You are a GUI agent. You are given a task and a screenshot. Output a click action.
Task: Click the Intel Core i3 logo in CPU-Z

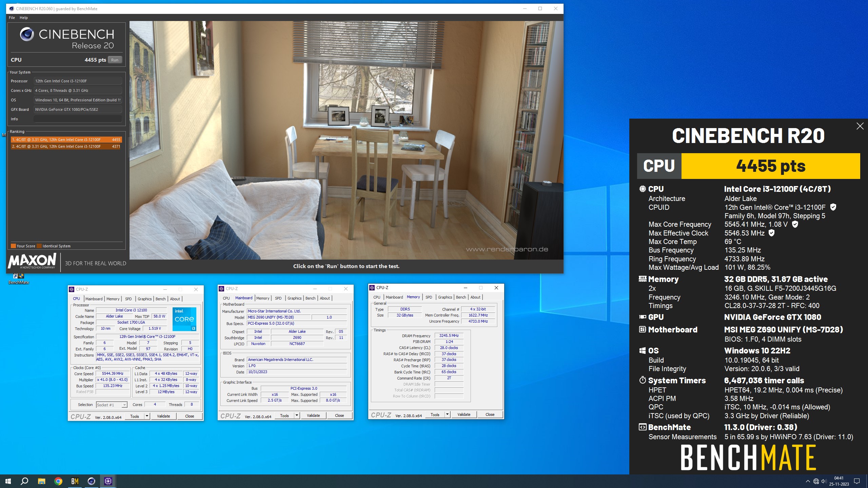(184, 319)
